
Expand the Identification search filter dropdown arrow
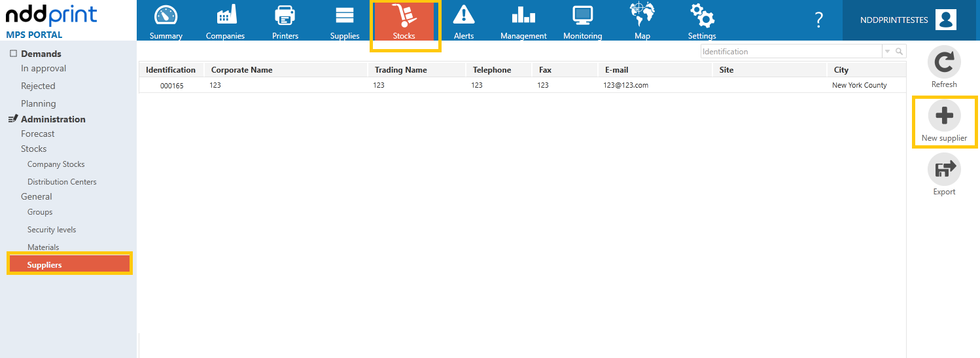(x=887, y=52)
